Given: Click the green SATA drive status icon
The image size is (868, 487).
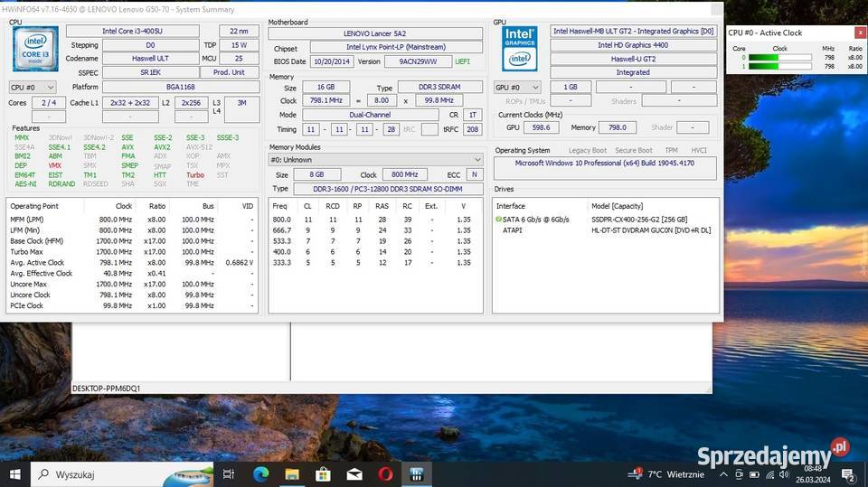Looking at the screenshot, I should coord(498,220).
